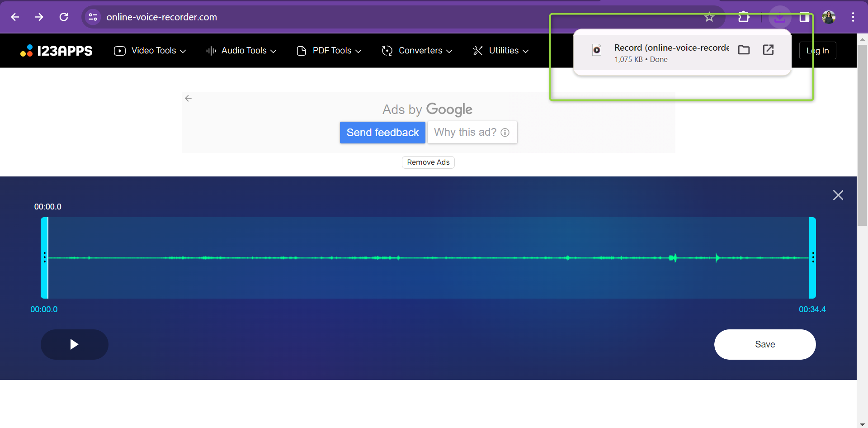868x428 pixels.
Task: Open the Chrome profile avatar
Action: [828, 17]
